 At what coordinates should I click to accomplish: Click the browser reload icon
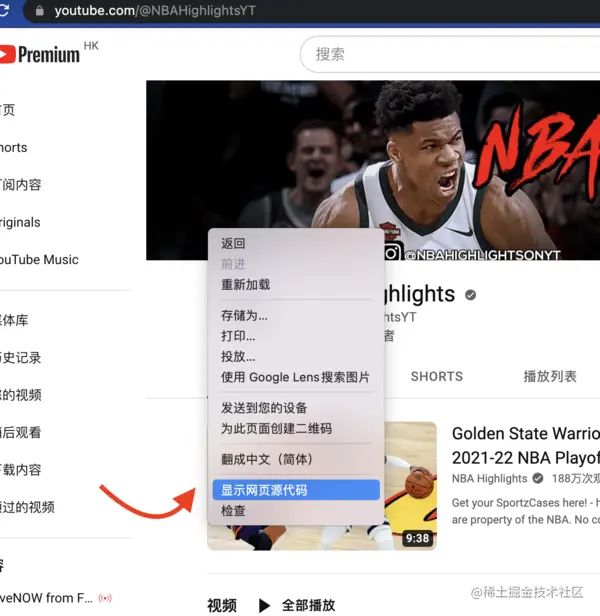(x=4, y=11)
